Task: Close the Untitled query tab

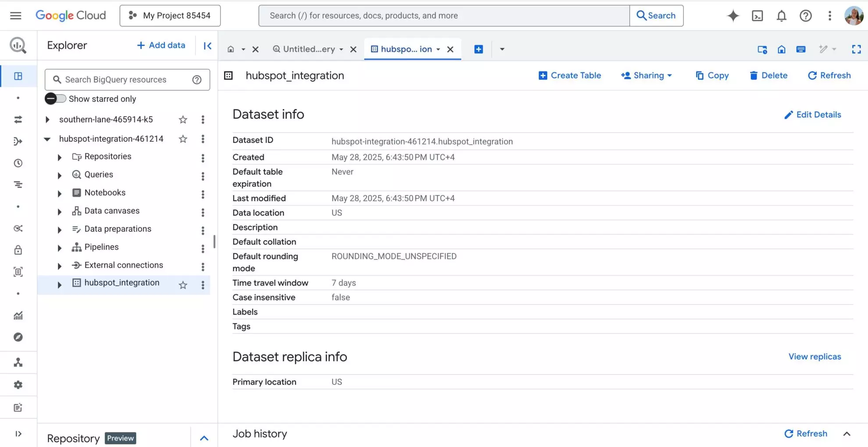Action: [x=353, y=50]
